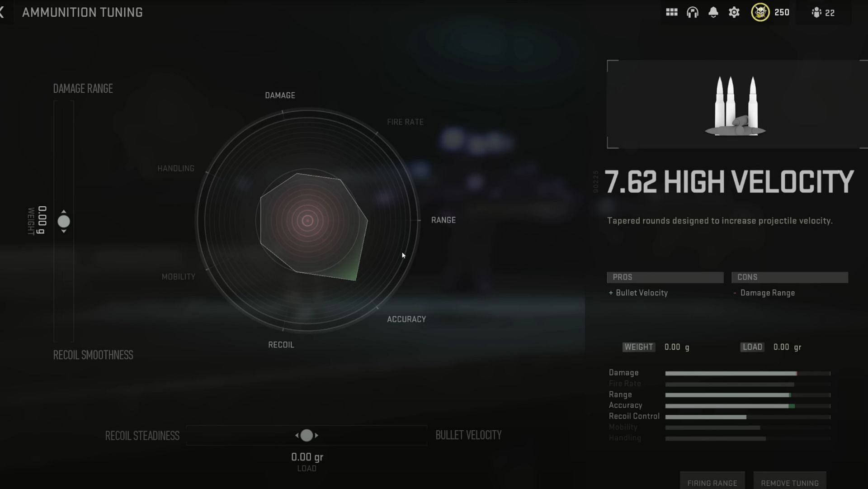Expand the recoil smoothness stat section

pyautogui.click(x=92, y=355)
